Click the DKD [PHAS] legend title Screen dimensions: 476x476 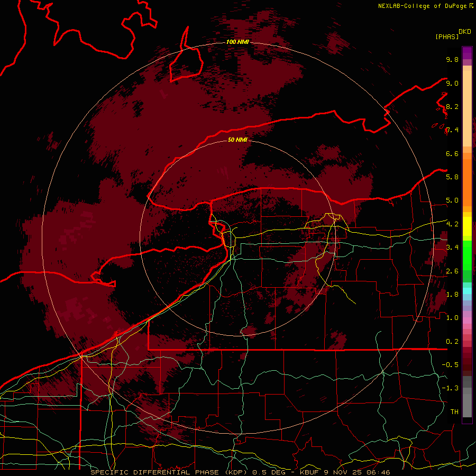tap(453, 34)
